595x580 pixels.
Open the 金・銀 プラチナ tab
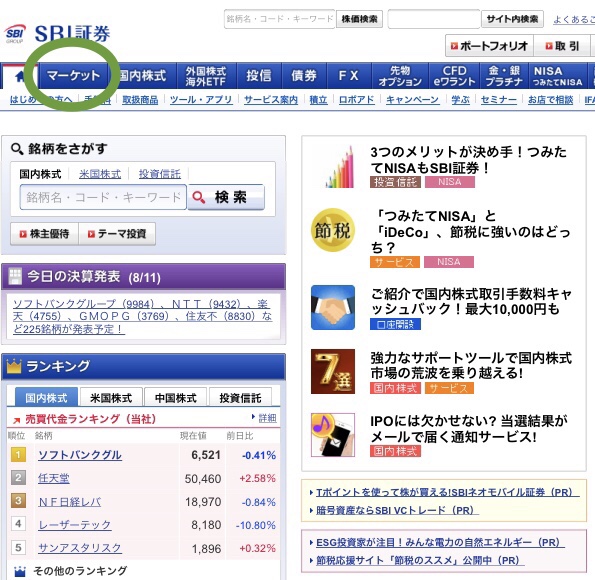pos(504,76)
